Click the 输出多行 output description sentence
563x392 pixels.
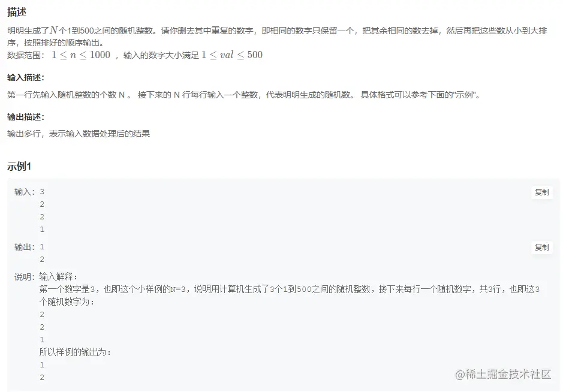point(79,134)
